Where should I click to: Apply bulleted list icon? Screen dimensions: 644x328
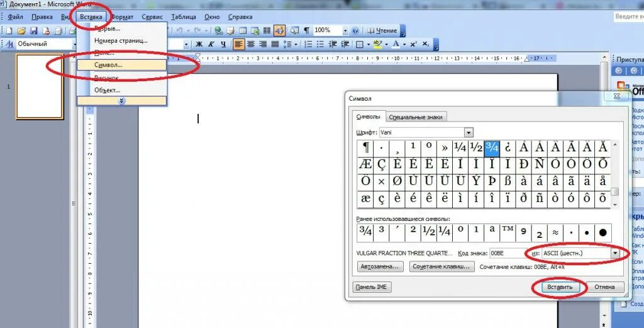[320, 44]
